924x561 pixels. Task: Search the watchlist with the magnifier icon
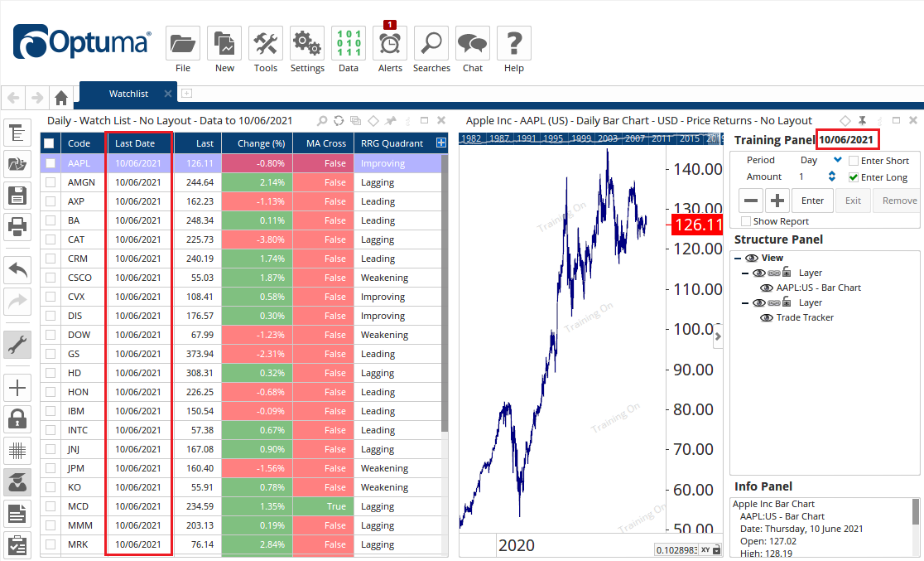[x=322, y=121]
